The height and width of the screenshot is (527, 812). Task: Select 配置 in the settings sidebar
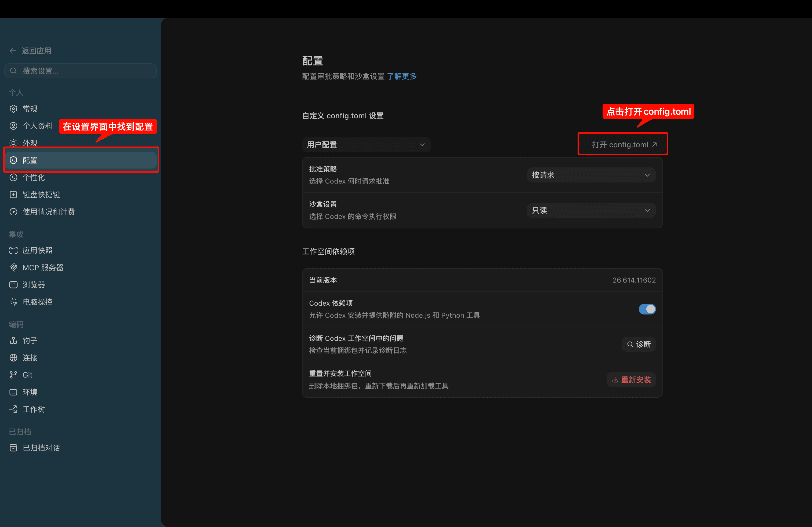point(81,160)
